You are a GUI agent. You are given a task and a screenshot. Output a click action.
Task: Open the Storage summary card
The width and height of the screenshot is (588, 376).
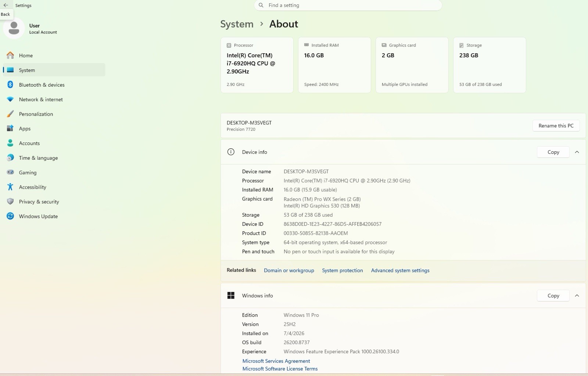[x=490, y=65]
